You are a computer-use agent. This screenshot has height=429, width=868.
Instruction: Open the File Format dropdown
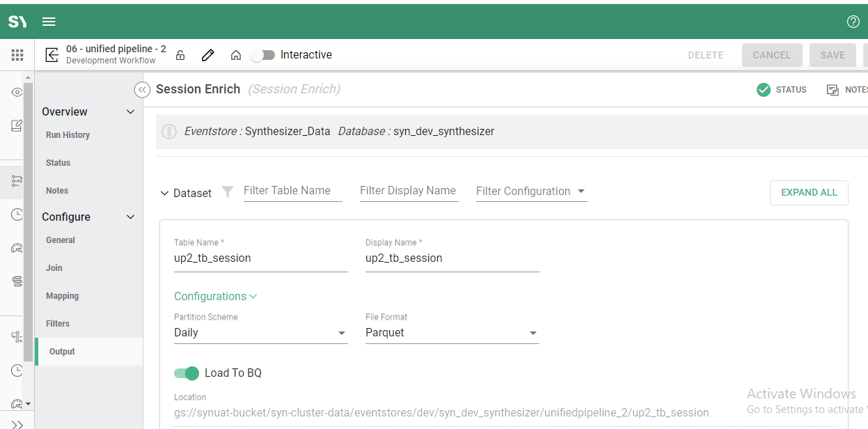533,334
